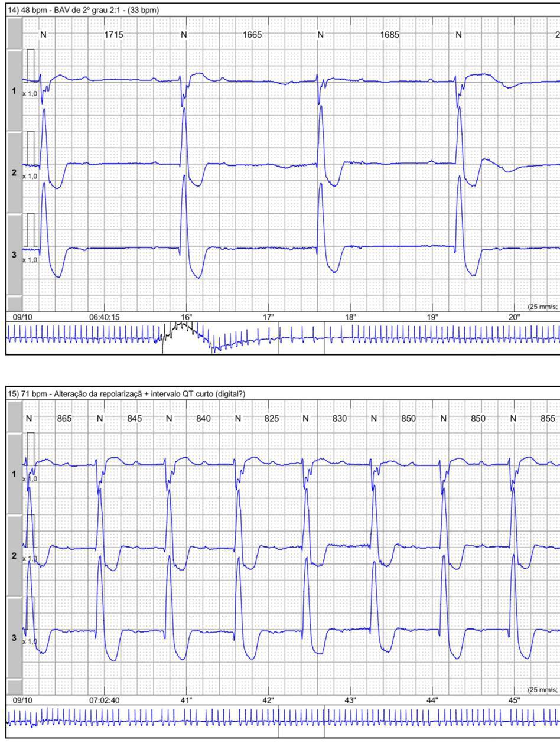560x756 pixels.
Task: Click the 20" time marker in upper strip
Action: point(514,317)
